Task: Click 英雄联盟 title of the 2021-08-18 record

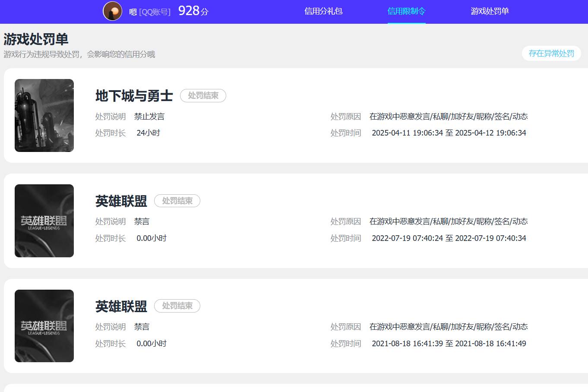Action: [x=121, y=307]
